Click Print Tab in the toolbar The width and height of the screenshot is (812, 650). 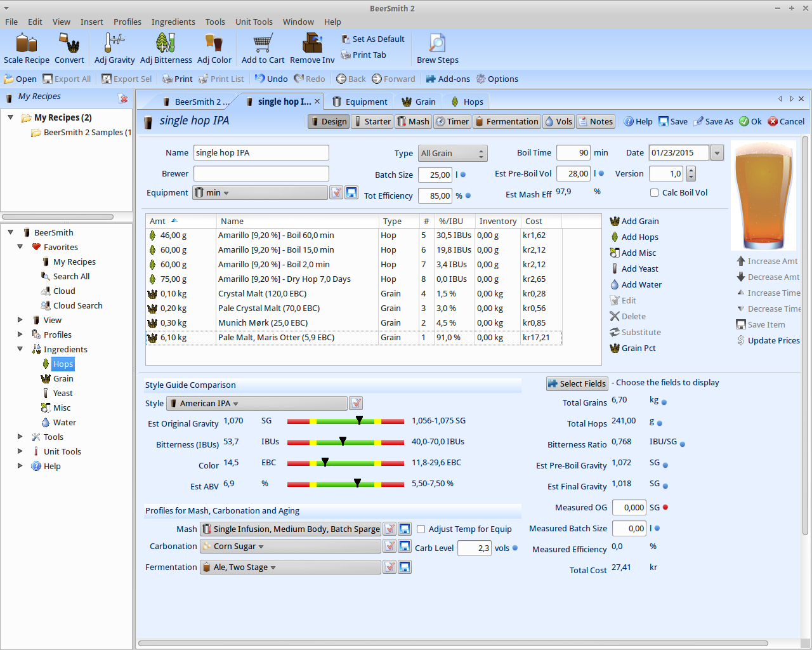point(363,55)
